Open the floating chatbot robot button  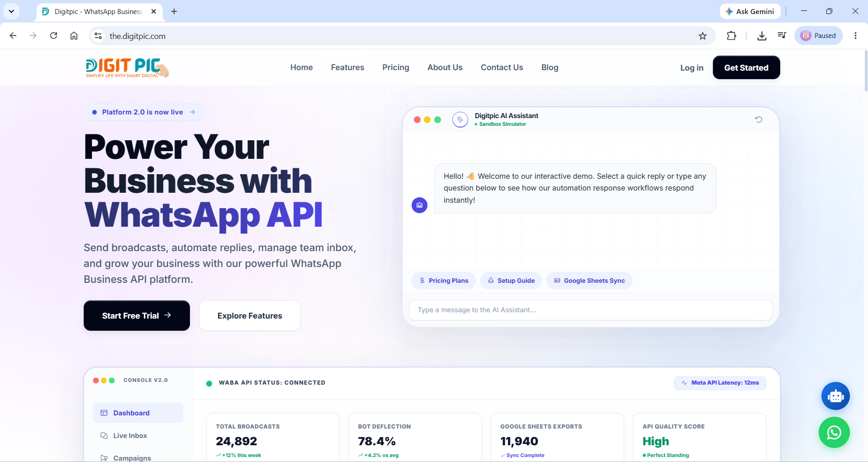pos(835,396)
